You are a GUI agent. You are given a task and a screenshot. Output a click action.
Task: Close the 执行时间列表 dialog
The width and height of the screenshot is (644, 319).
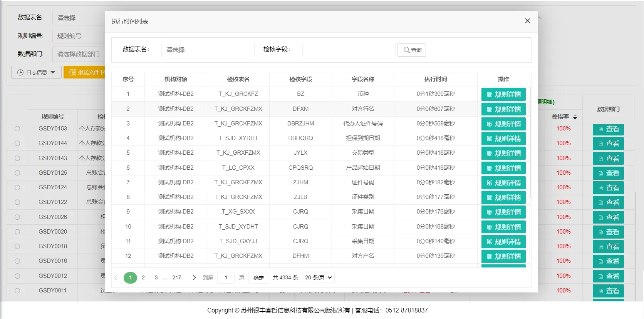(527, 21)
